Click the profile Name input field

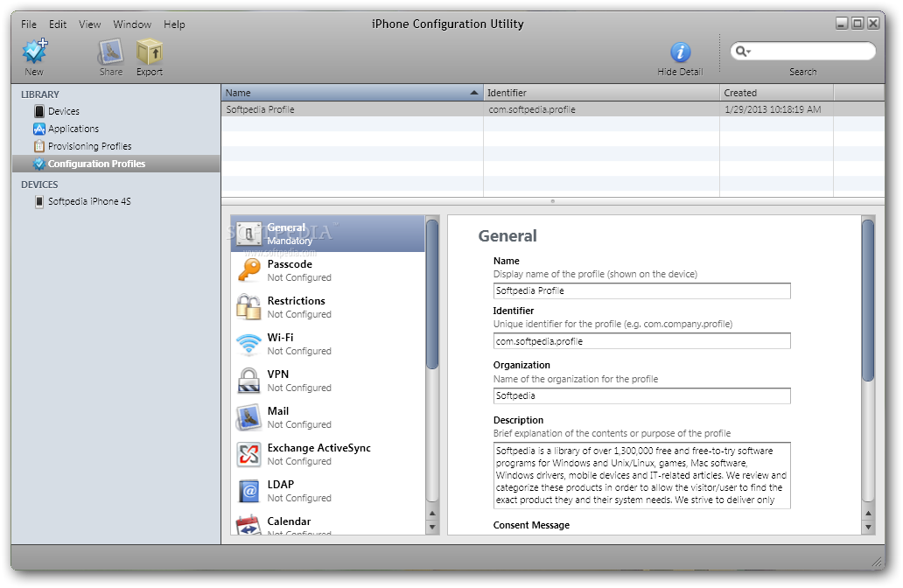coord(641,290)
